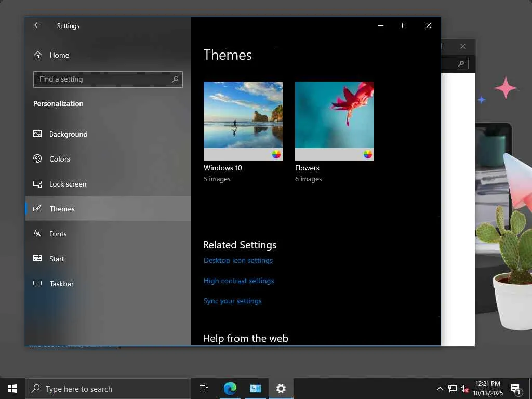This screenshot has width=532, height=399.
Task: Open the Start settings page
Action: click(x=109, y=259)
